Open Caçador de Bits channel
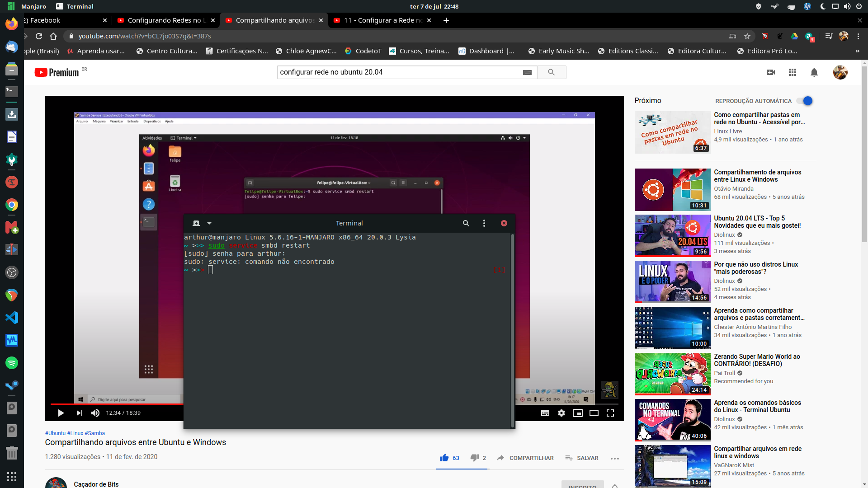This screenshot has height=488, width=868. pyautogui.click(x=96, y=484)
